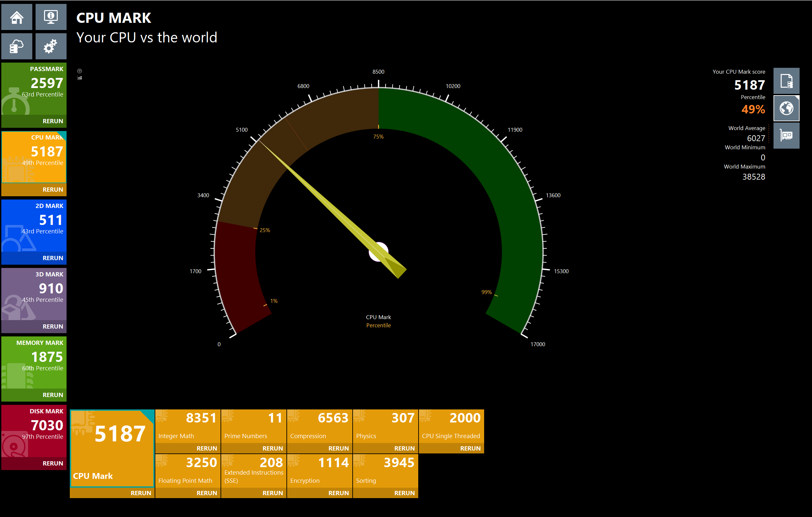This screenshot has height=517, width=812.
Task: Select the Extended Instructions (SSE) 208 tile
Action: point(253,471)
